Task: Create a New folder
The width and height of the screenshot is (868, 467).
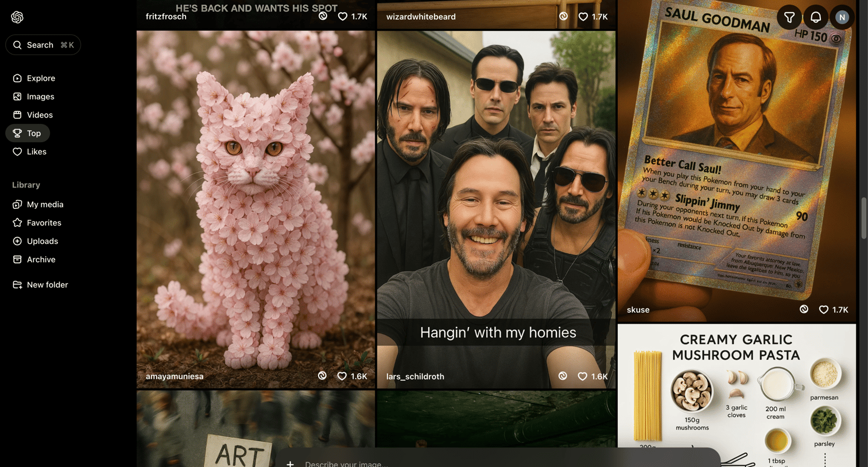Action: pos(40,285)
